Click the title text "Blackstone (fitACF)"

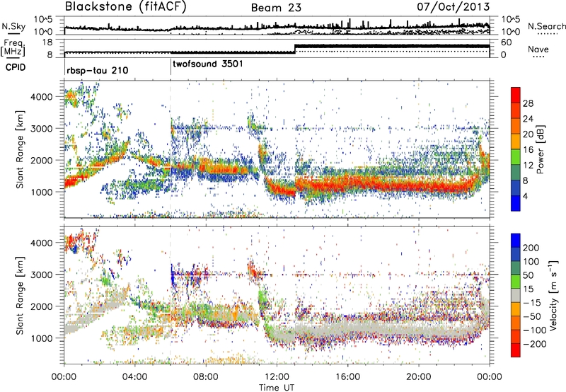[126, 6]
